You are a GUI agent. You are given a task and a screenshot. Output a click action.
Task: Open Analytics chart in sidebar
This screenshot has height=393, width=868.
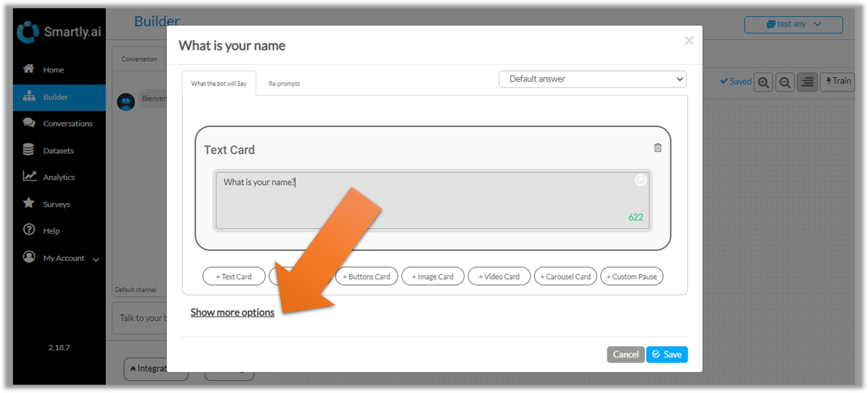58,177
